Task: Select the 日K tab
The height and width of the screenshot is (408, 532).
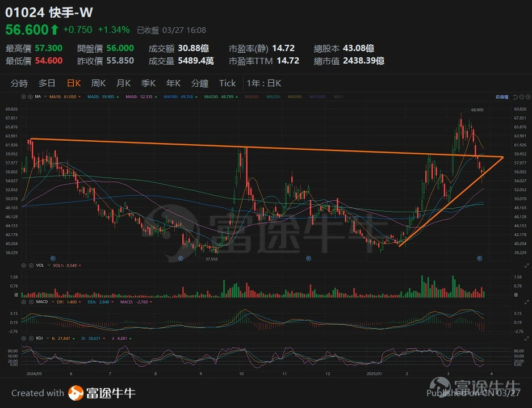Action: (x=74, y=83)
